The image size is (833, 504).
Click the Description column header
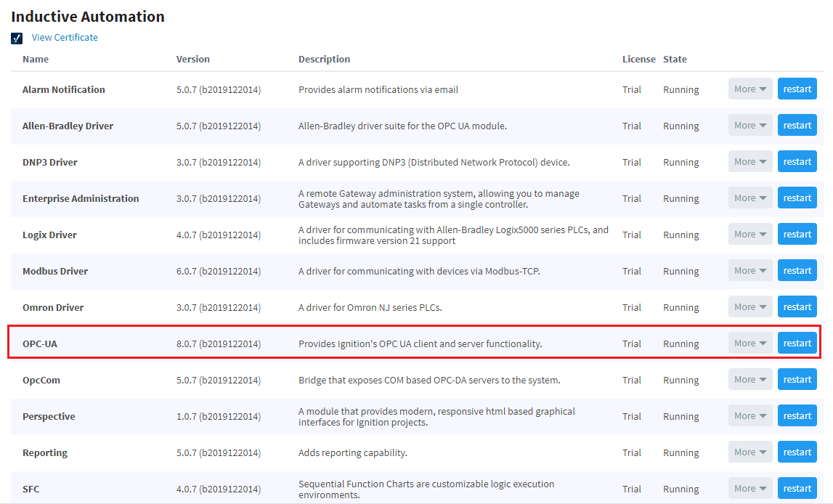[324, 59]
